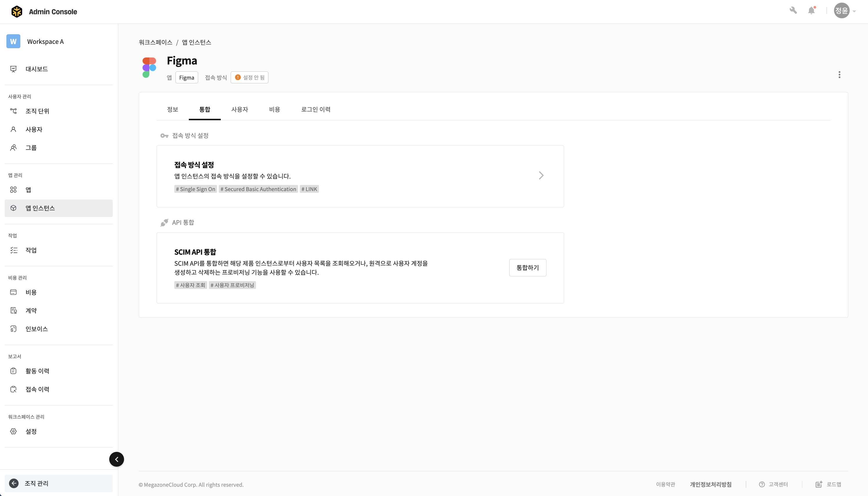This screenshot has height=496, width=868.
Task: Open 개인정보처리방침 footer link
Action: pos(711,484)
